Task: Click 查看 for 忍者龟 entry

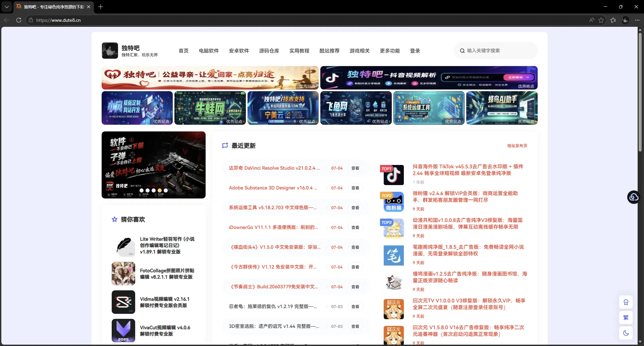Action: (x=355, y=307)
